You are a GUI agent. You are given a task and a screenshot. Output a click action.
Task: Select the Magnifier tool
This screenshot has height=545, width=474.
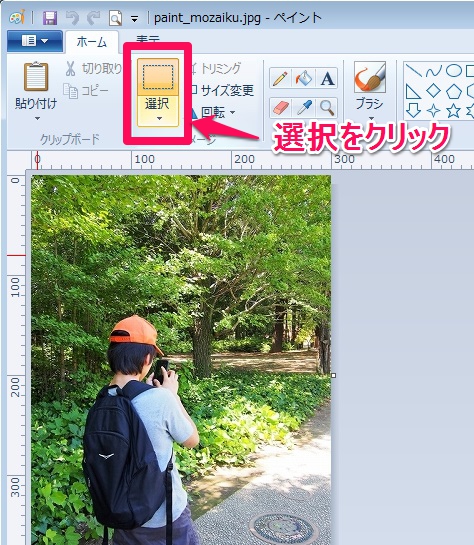tap(327, 108)
